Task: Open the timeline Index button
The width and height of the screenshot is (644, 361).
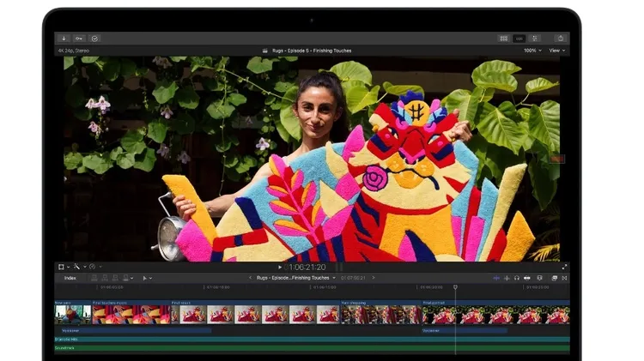Action: click(70, 278)
